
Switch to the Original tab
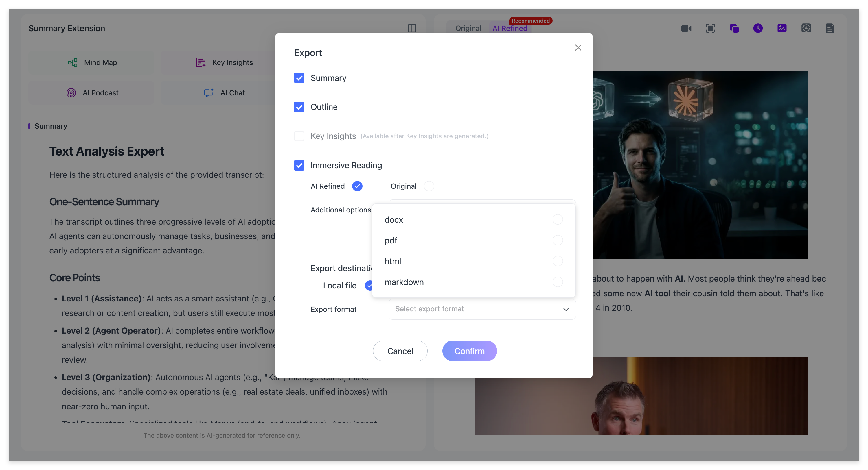[x=468, y=28]
